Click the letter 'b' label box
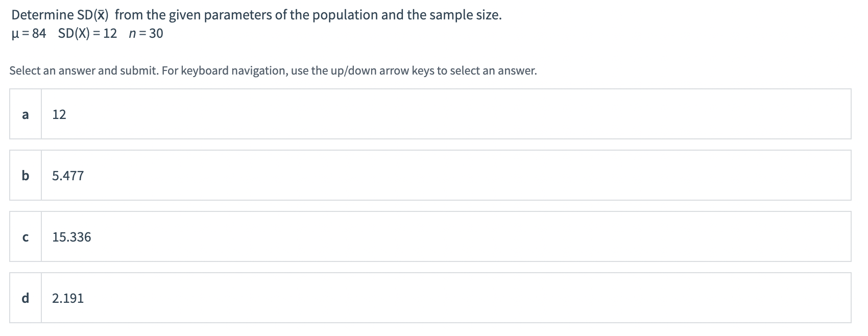Image resolution: width=868 pixels, height=336 pixels. [25, 175]
